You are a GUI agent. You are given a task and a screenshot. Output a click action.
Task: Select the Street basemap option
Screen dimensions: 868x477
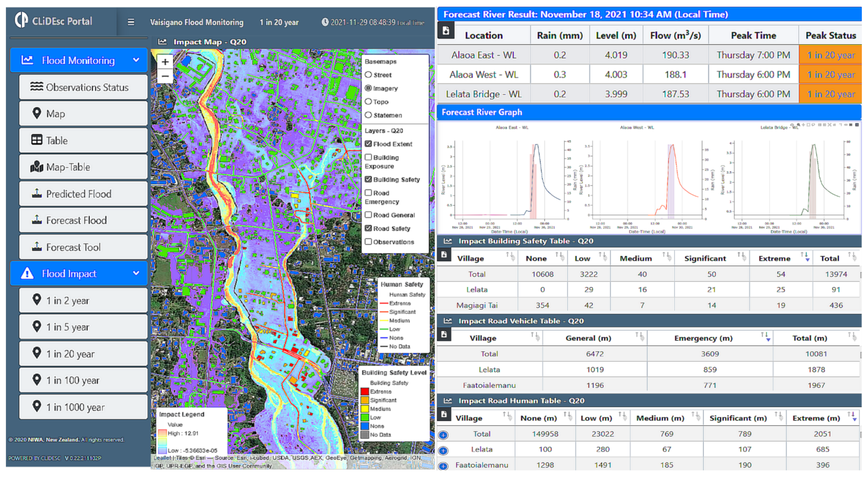pyautogui.click(x=368, y=75)
